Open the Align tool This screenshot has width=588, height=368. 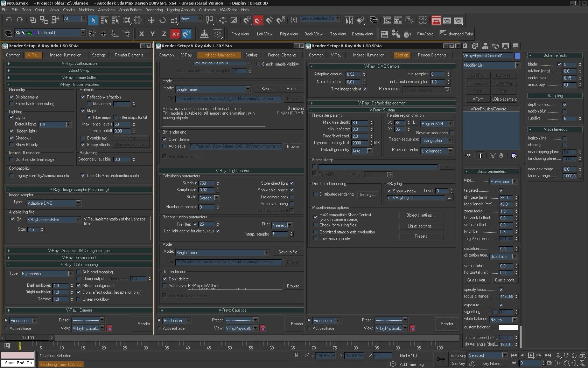(360, 20)
